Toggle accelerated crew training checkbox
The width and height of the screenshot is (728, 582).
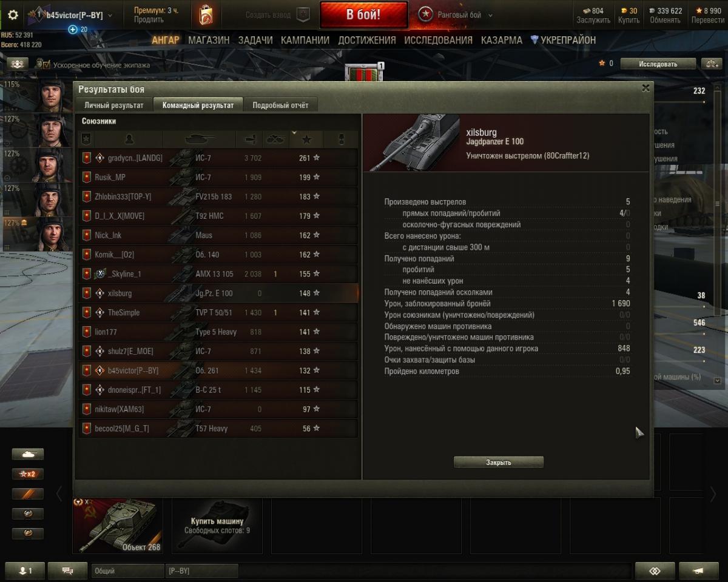coord(47,64)
